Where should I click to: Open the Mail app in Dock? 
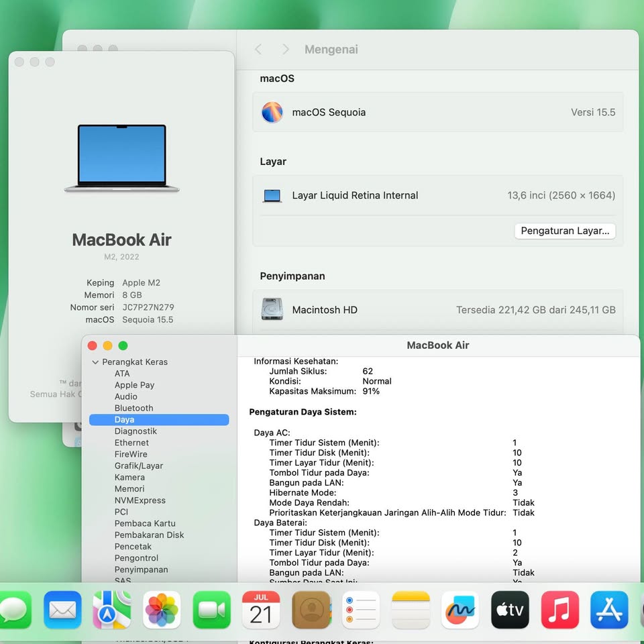point(62,610)
